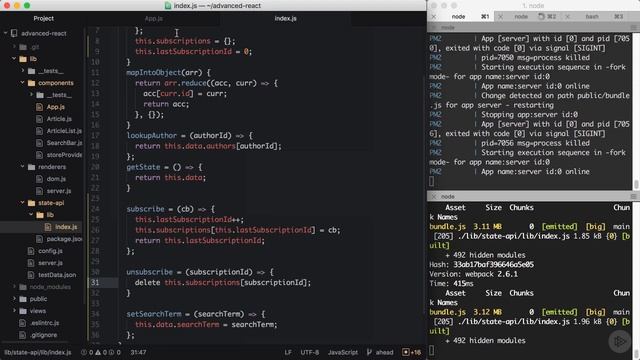Click the App.js file icon

coord(39,107)
